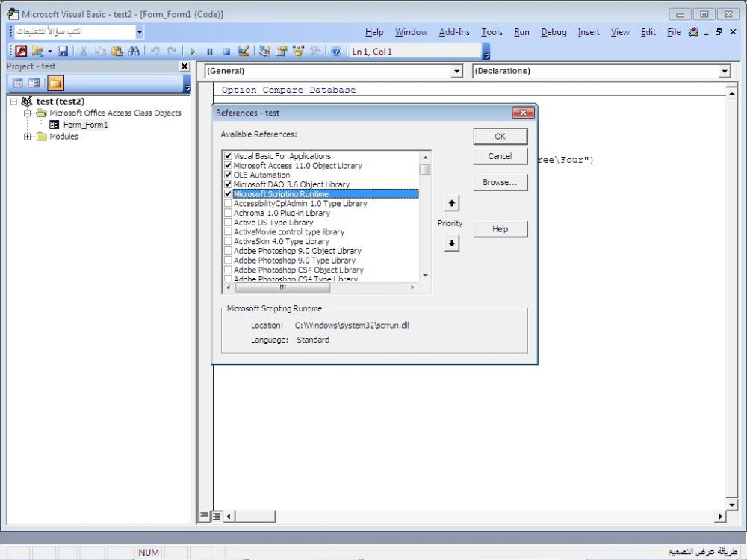Click the Toggle Folders icon in Project pane

tap(55, 84)
